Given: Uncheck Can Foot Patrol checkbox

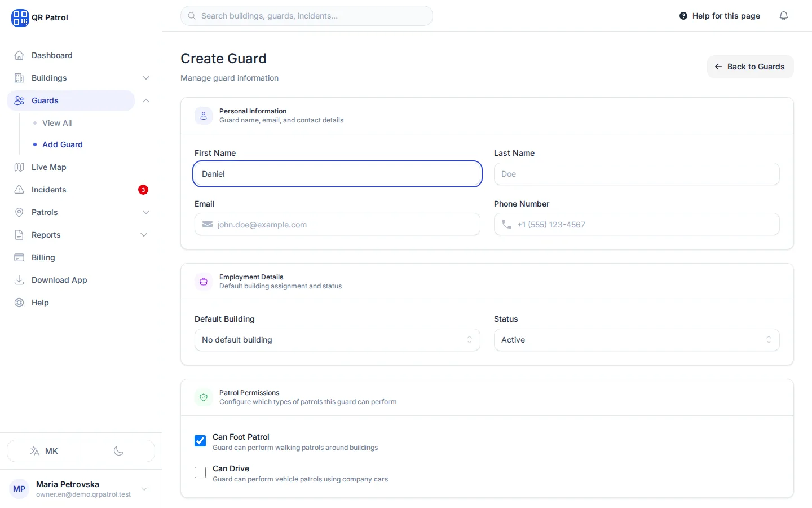Looking at the screenshot, I should (200, 441).
